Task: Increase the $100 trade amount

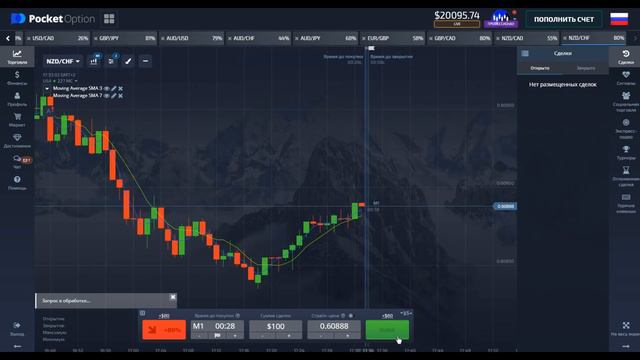Action: (x=289, y=336)
